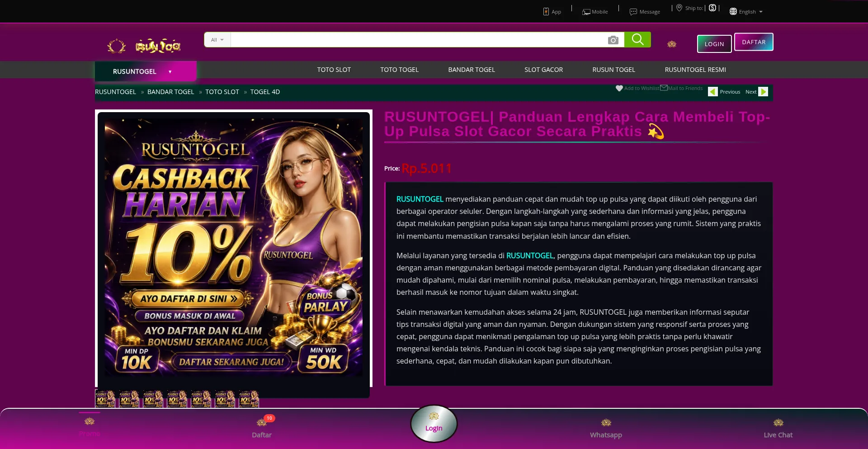Go to Next product arrow

pos(763,92)
